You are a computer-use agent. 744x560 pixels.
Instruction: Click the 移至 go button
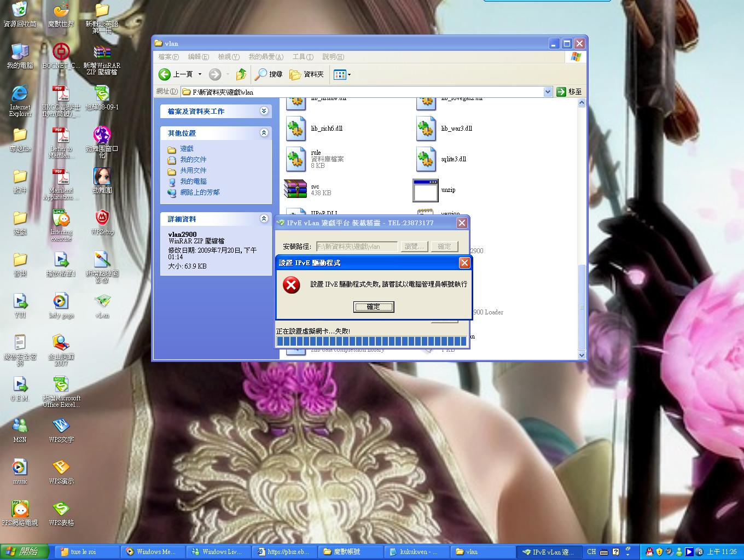click(x=569, y=92)
